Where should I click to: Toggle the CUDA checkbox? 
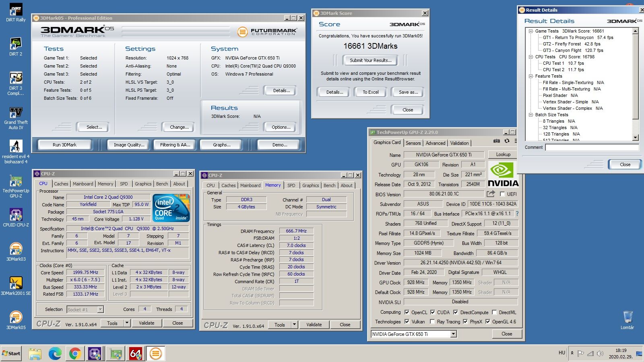pos(433,312)
